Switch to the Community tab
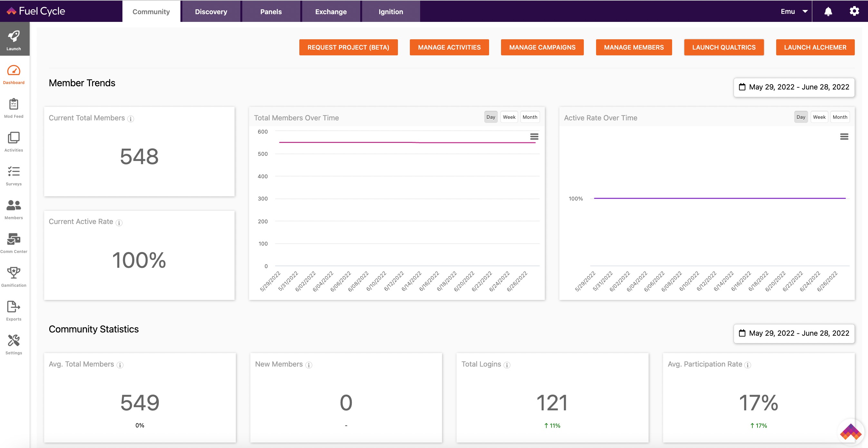 (x=151, y=12)
